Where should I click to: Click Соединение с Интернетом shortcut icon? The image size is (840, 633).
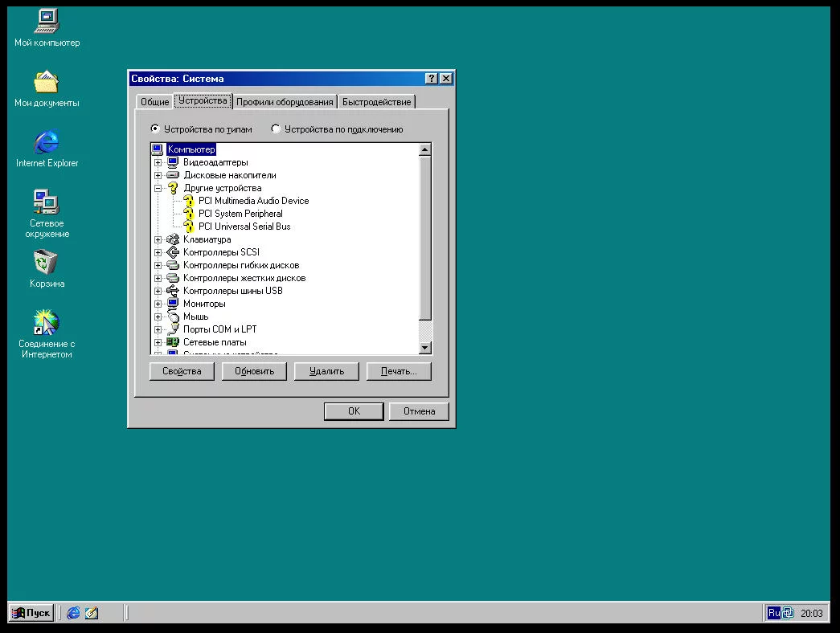point(46,323)
